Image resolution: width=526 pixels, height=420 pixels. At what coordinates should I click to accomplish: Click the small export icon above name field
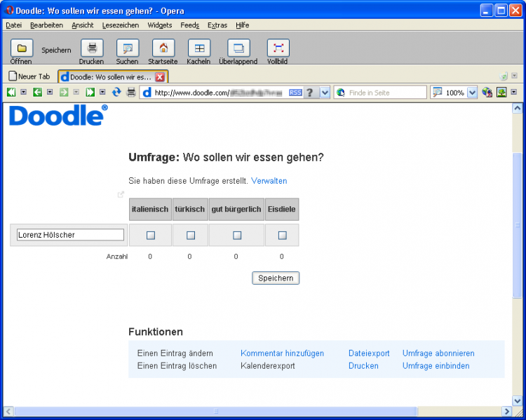coord(121,194)
